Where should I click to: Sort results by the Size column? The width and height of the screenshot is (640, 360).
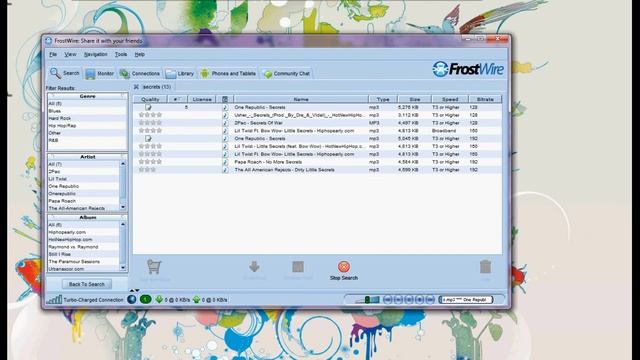pos(414,99)
